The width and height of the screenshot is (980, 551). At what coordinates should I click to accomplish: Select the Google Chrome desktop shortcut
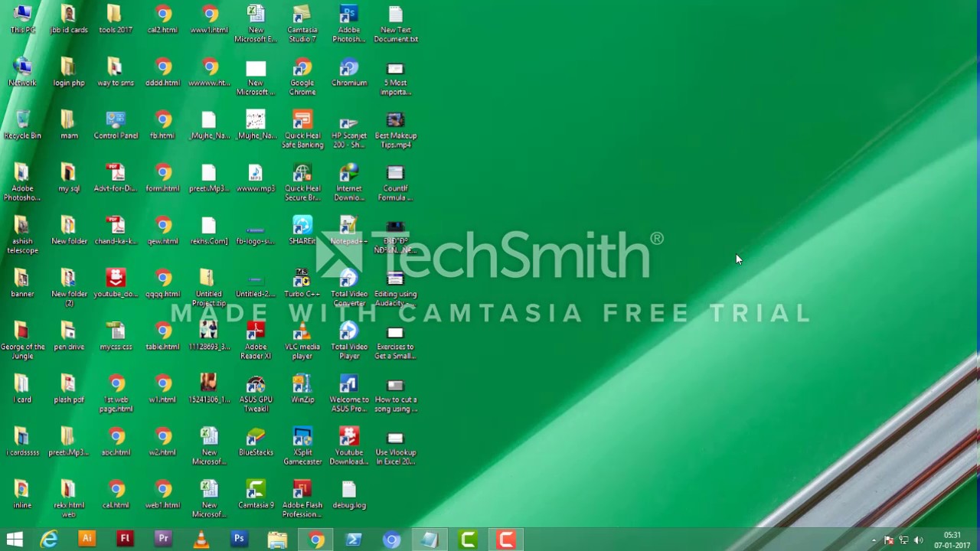(302, 77)
